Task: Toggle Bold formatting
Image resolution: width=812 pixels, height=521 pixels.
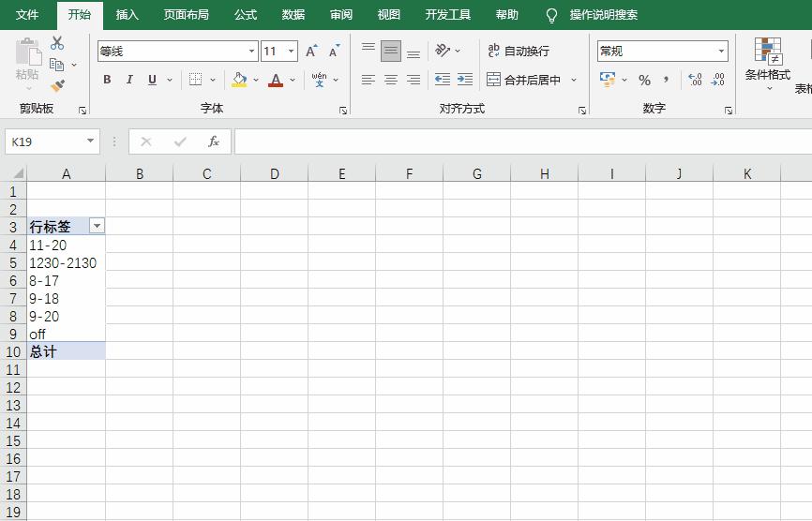Action: [x=107, y=80]
